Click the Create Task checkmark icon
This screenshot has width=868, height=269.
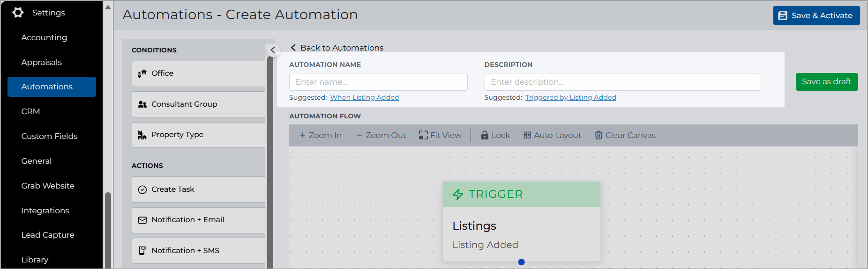(x=142, y=189)
